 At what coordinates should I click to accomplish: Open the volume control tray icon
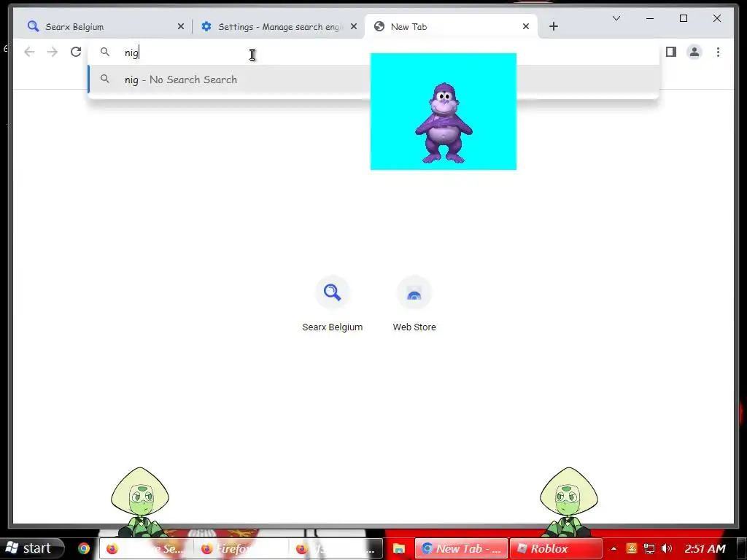(667, 549)
